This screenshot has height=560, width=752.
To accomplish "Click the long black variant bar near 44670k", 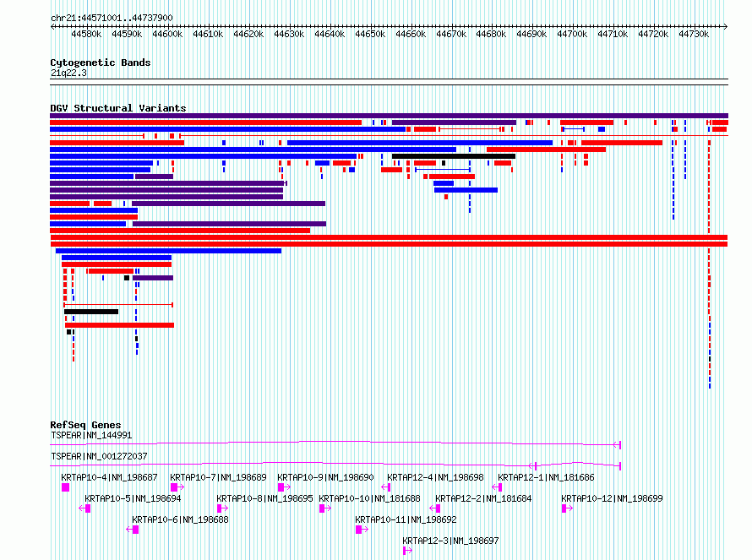I will coord(454,156).
